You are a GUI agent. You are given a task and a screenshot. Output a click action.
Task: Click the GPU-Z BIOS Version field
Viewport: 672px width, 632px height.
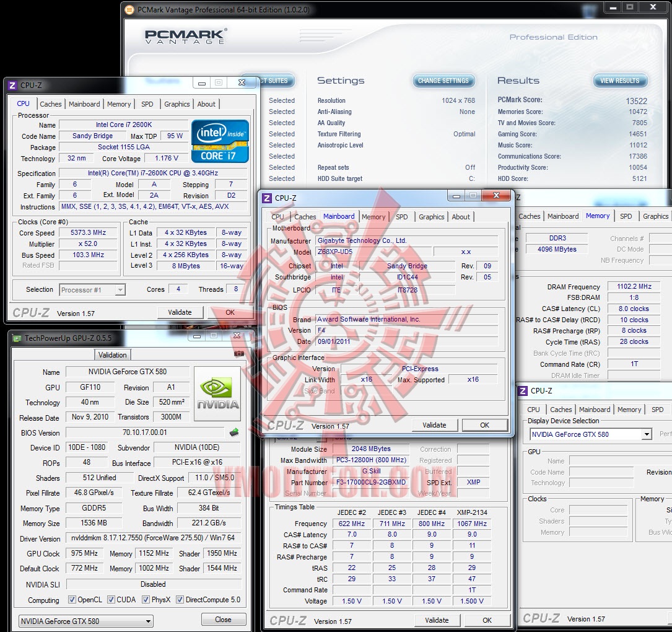tap(145, 432)
